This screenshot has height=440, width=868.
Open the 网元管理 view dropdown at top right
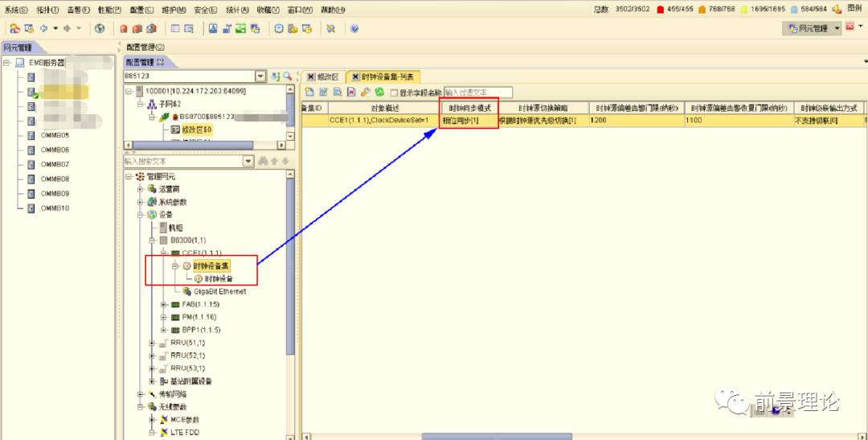tap(837, 28)
